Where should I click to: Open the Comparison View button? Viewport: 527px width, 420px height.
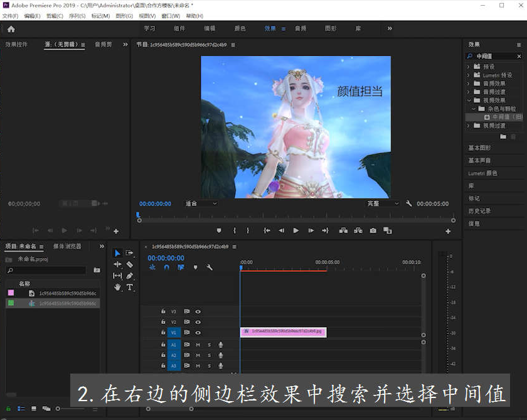pyautogui.click(x=388, y=230)
